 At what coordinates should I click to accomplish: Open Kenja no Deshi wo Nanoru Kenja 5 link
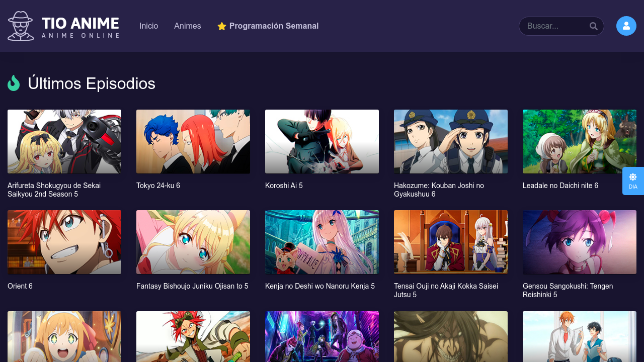click(x=320, y=286)
